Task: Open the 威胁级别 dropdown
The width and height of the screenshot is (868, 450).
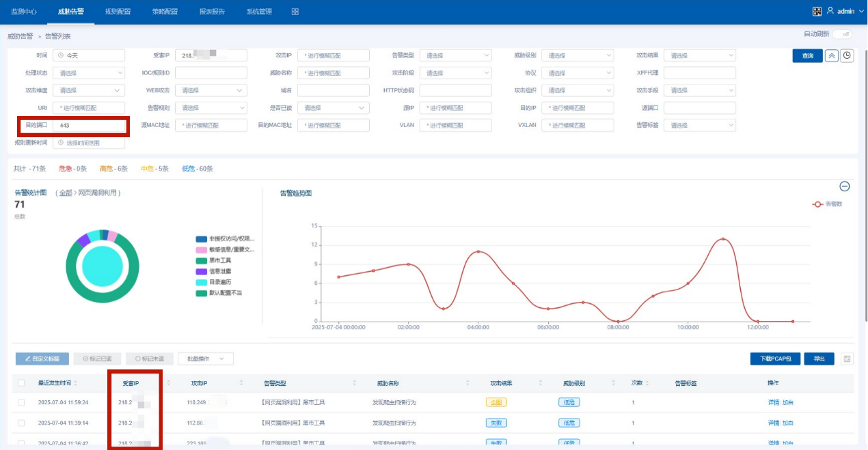Action: (x=578, y=55)
